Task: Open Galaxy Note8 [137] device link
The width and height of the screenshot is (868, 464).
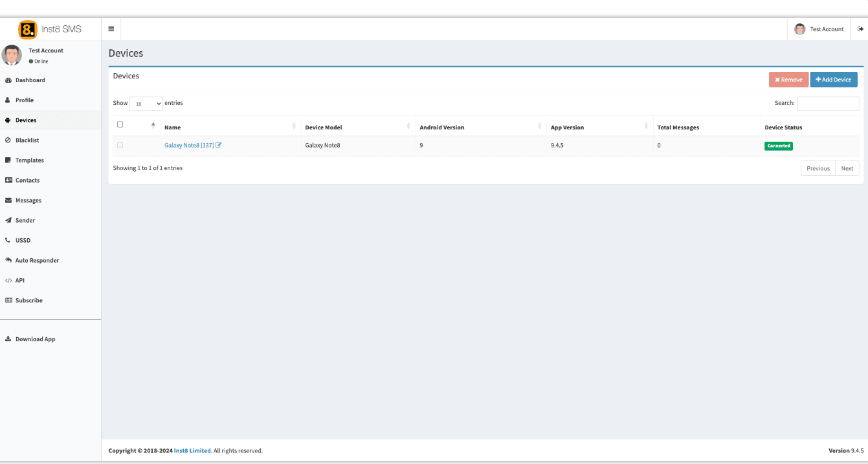Action: click(x=189, y=145)
